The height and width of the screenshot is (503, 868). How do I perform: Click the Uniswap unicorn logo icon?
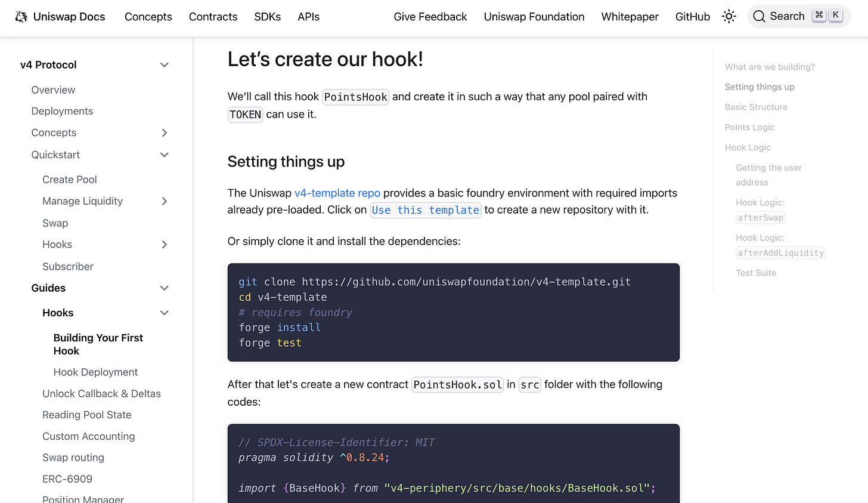21,17
